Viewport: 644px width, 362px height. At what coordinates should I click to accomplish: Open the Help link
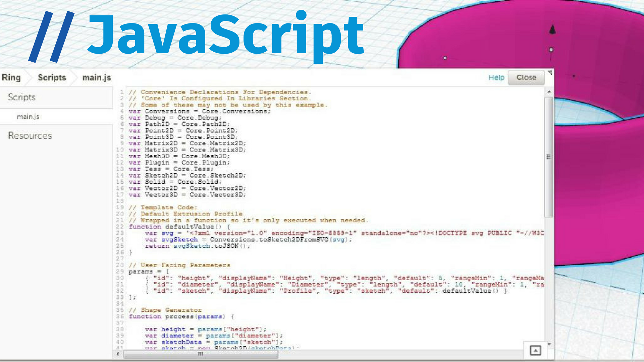point(496,77)
